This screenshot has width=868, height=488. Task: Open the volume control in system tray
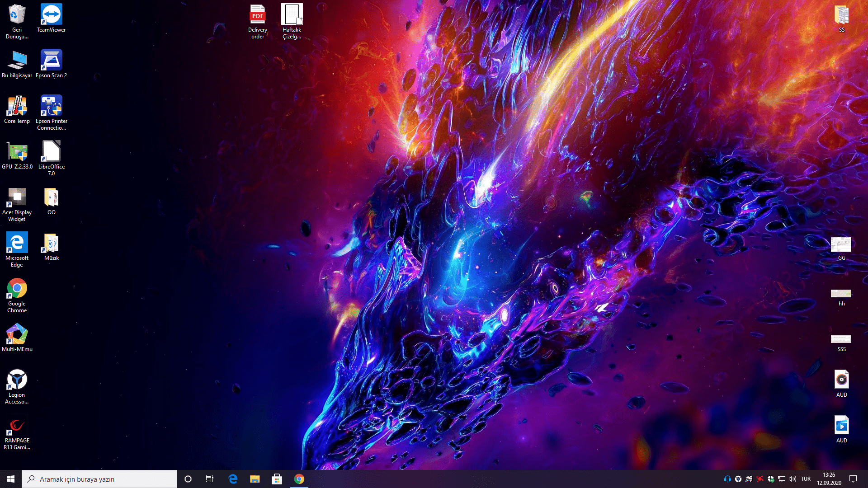point(793,479)
